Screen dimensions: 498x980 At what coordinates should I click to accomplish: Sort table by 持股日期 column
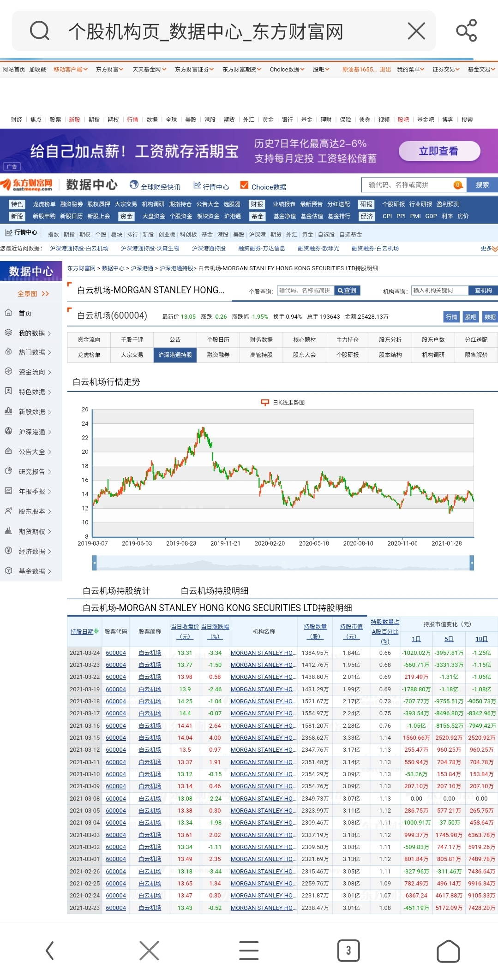point(84,631)
